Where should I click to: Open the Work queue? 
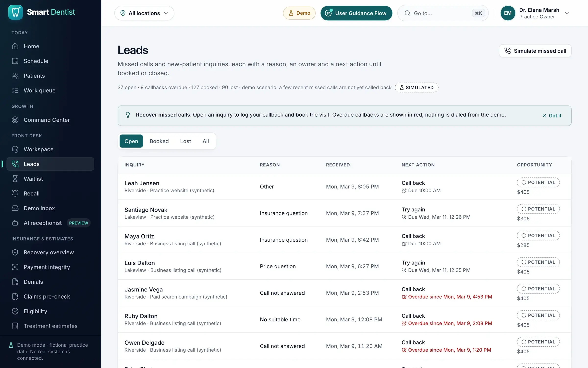[x=50, y=90]
